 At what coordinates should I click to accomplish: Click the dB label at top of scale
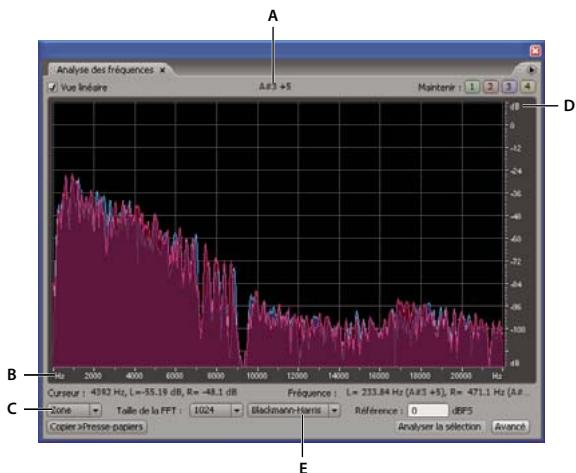coord(515,106)
